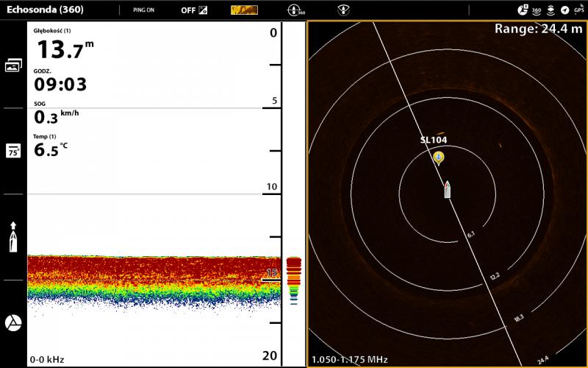Viewport: 588px width, 368px height.
Task: Toggle the OFF sonar recording switch
Action: [194, 10]
